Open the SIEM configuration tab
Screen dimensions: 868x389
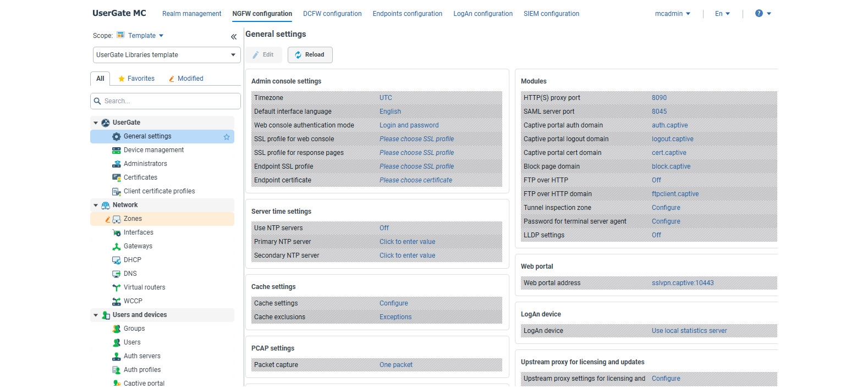coord(551,14)
